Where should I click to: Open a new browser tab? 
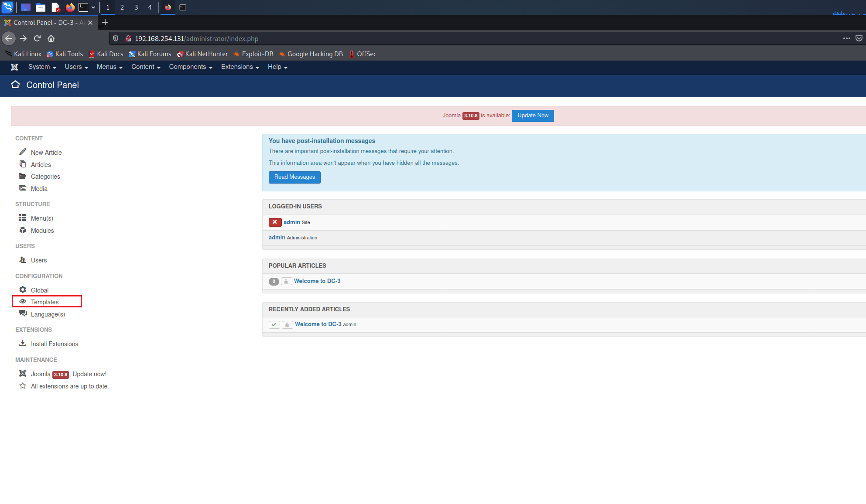(105, 22)
